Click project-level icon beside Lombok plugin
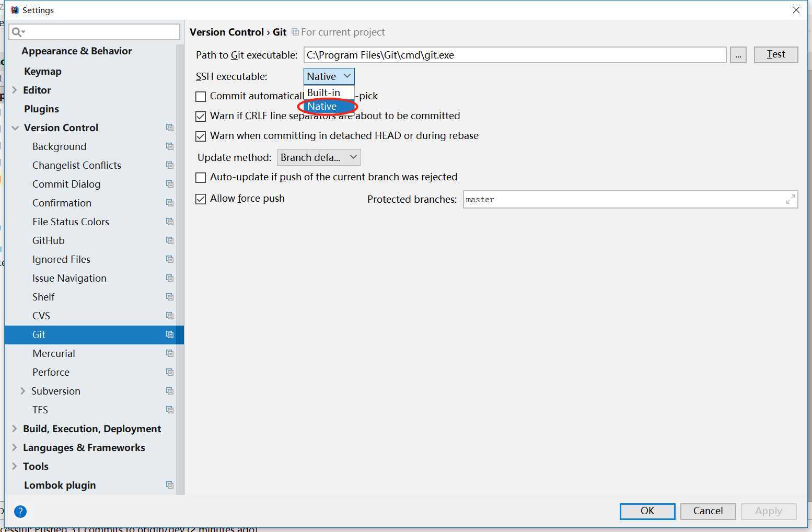Screen dimensions: 812x532 [170, 485]
